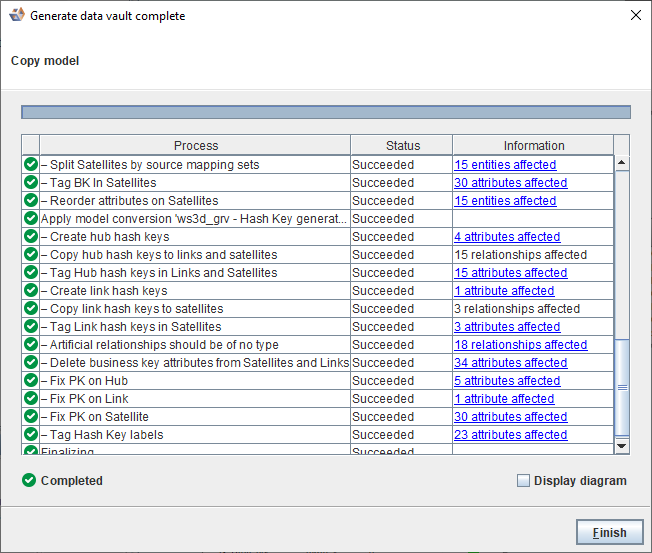
Task: Click the success icon for Create hub hash keys
Action: (31, 237)
